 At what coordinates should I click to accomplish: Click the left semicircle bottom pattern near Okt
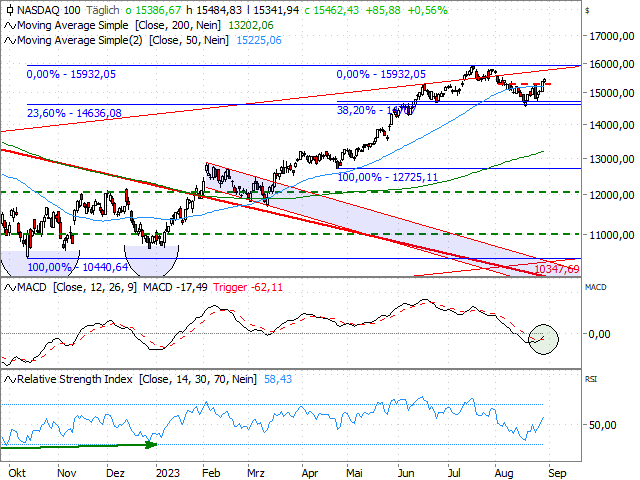(x=40, y=263)
